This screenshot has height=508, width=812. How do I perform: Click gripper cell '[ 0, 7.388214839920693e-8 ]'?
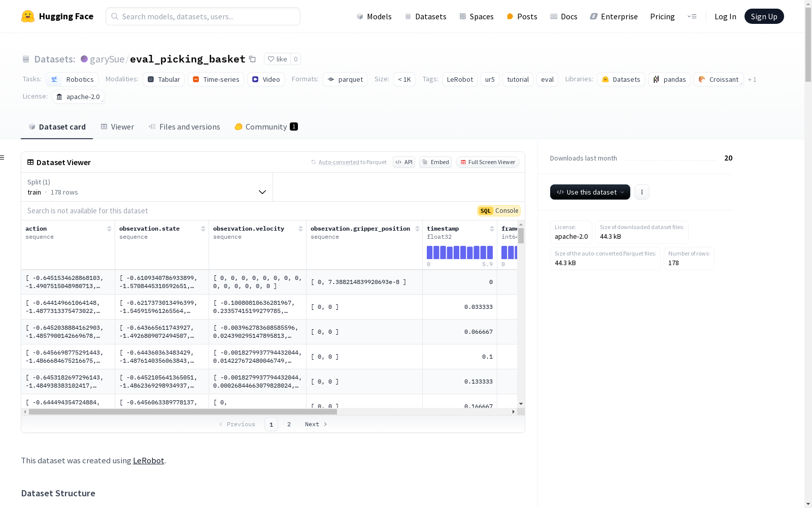tap(364, 282)
